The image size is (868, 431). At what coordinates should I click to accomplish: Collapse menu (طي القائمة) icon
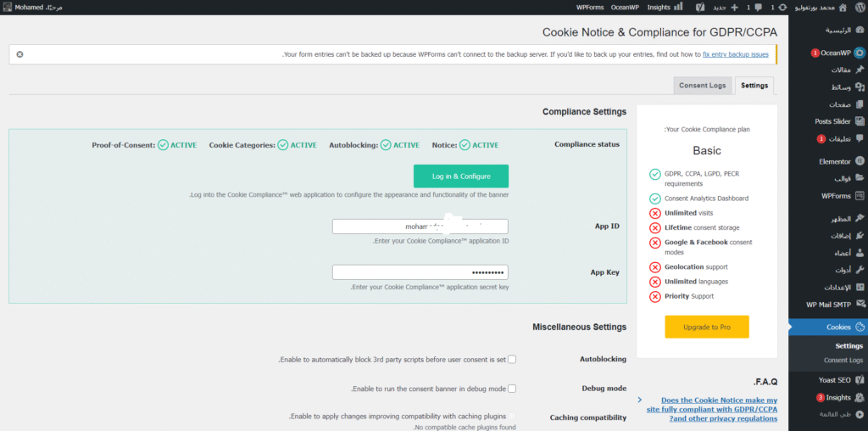860,414
